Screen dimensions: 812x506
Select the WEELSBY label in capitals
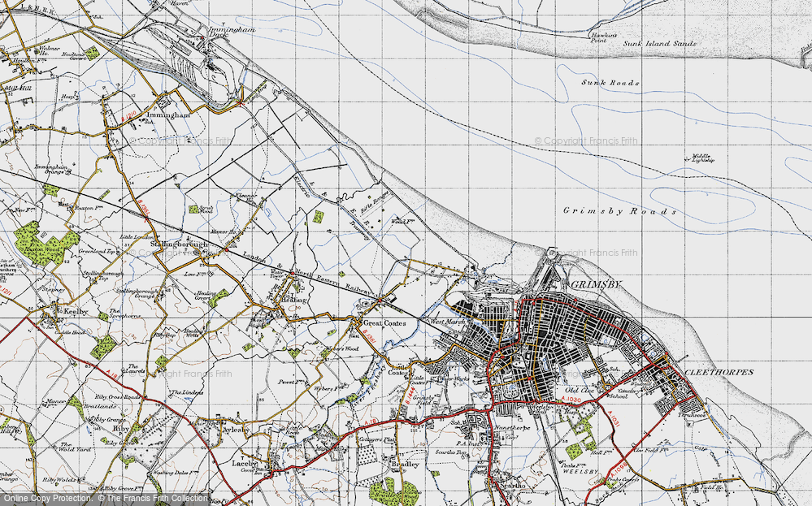(581, 472)
